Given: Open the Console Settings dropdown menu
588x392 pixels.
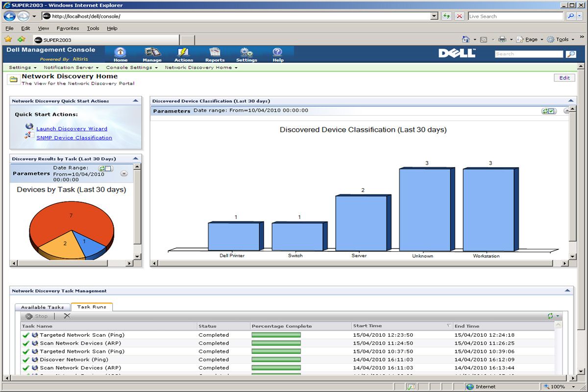Looking at the screenshot, I should 132,68.
